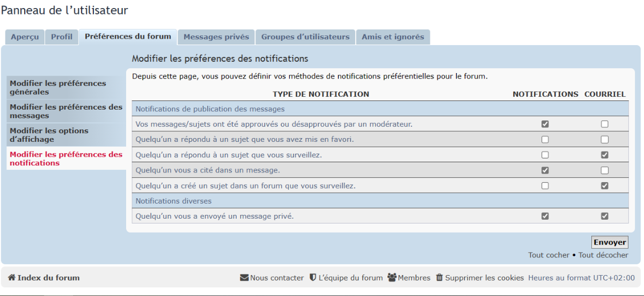Image resolution: width=644 pixels, height=296 pixels.
Task: Switch to the Aperçu tab
Action: pos(25,37)
